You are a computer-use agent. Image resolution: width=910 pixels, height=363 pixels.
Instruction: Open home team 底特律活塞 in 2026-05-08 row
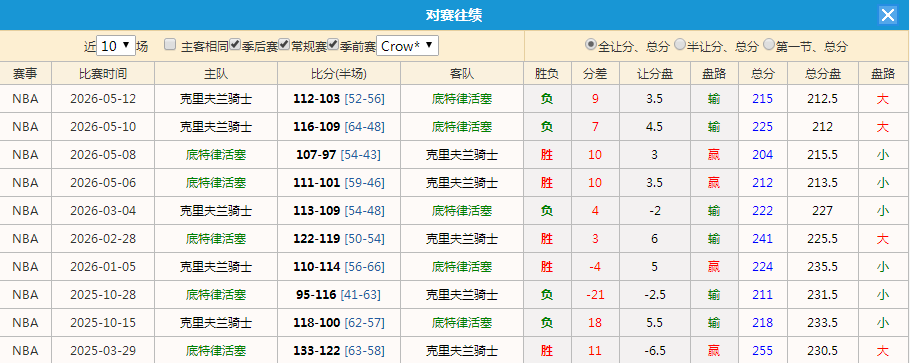[216, 155]
